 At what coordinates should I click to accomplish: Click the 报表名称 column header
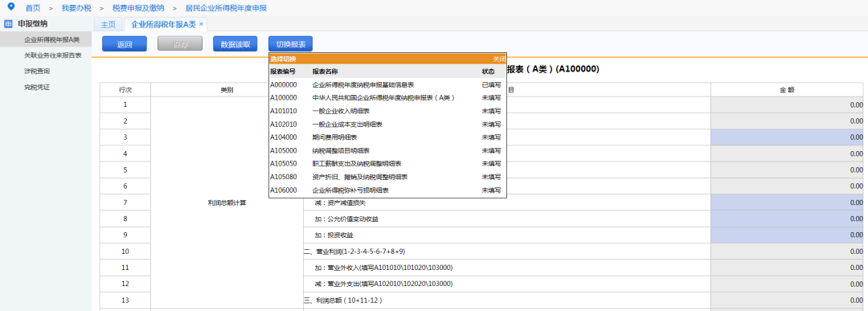325,72
